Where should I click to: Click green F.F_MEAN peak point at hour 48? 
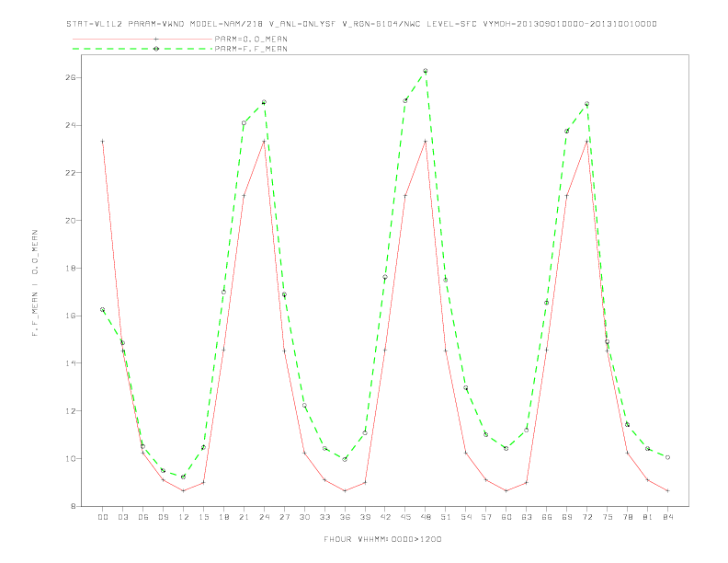click(426, 71)
